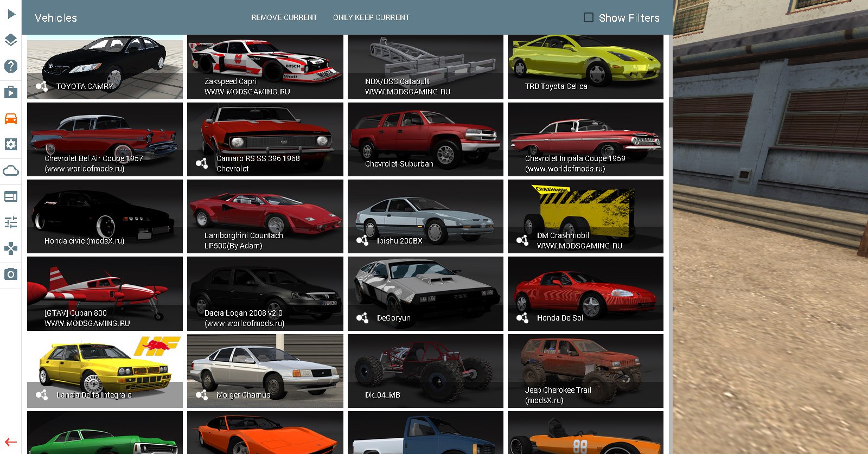The width and height of the screenshot is (868, 454).
Task: Open the UI apps layout icon
Action: click(11, 196)
